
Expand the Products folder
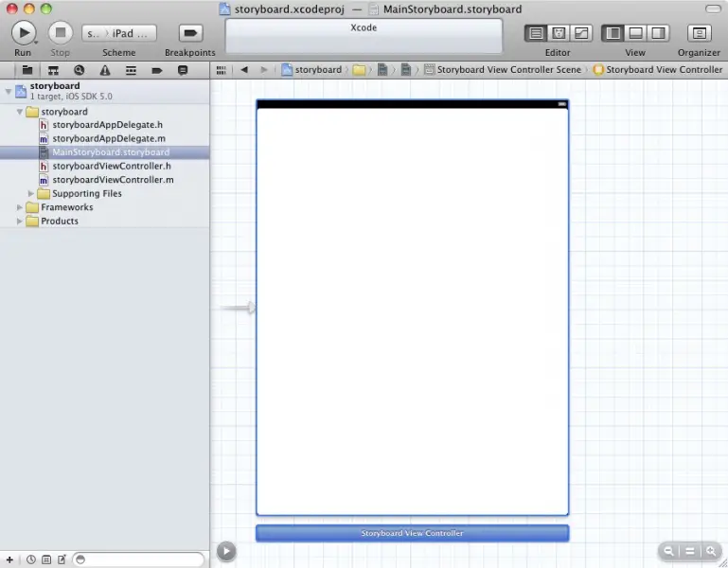(20, 222)
